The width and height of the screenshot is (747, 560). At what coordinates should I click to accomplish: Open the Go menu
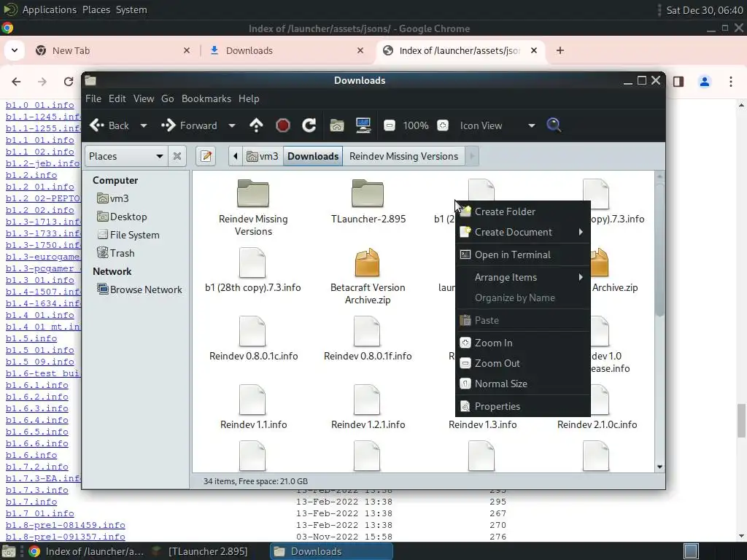[167, 98]
